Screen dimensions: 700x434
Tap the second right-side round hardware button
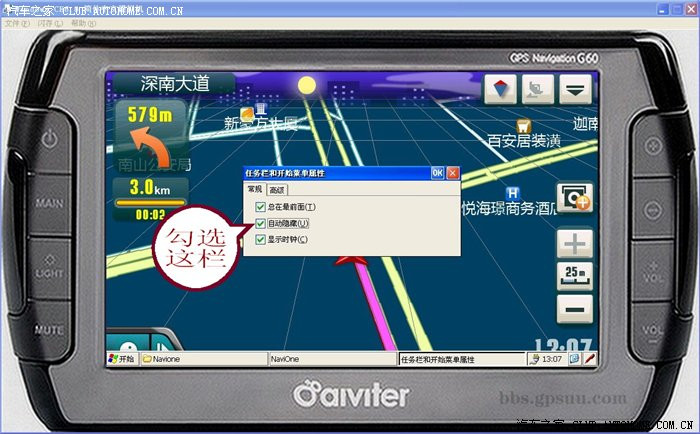(x=653, y=209)
